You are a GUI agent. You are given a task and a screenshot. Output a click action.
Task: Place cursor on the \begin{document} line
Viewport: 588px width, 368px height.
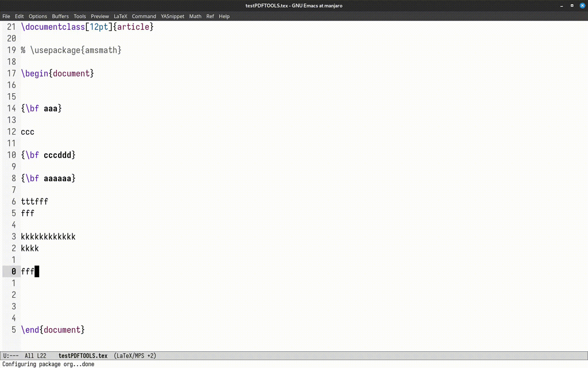[x=57, y=73]
